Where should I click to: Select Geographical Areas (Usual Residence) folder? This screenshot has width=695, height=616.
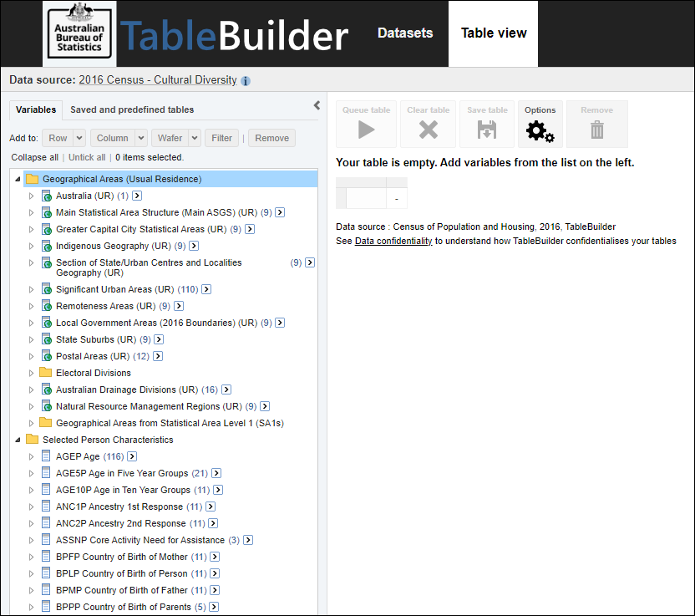(x=122, y=179)
